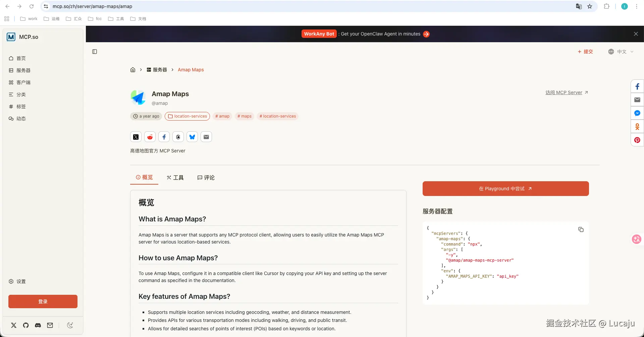Click Messenger icon in floating share bar
Viewport: 644px width, 337px height.
[637, 113]
